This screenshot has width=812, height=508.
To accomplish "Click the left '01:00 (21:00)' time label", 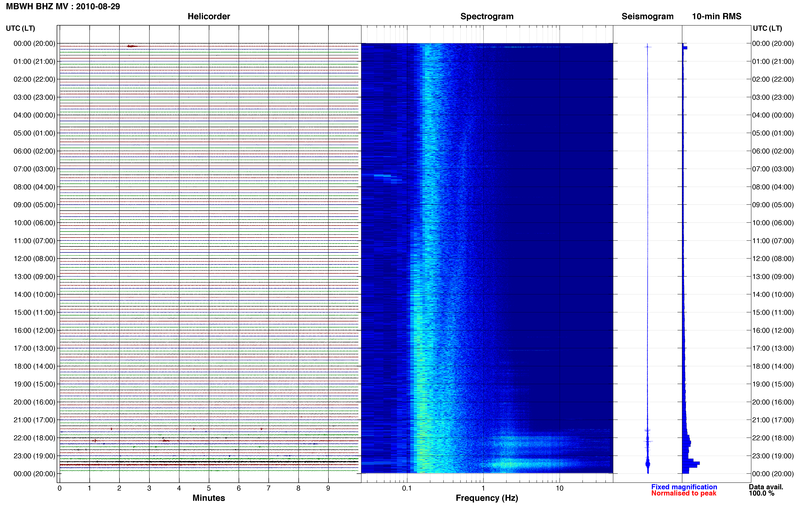I will 34,62.
